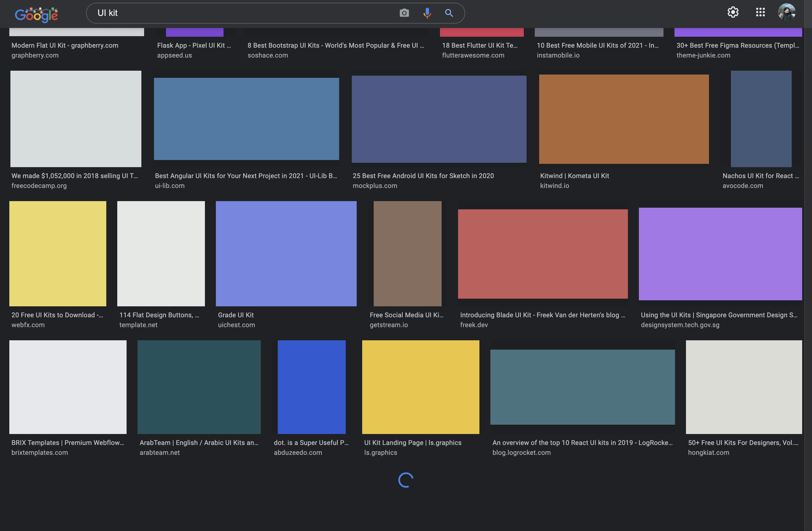Screen dimensions: 812x531
Task: Click the loading spinner
Action: click(x=406, y=480)
